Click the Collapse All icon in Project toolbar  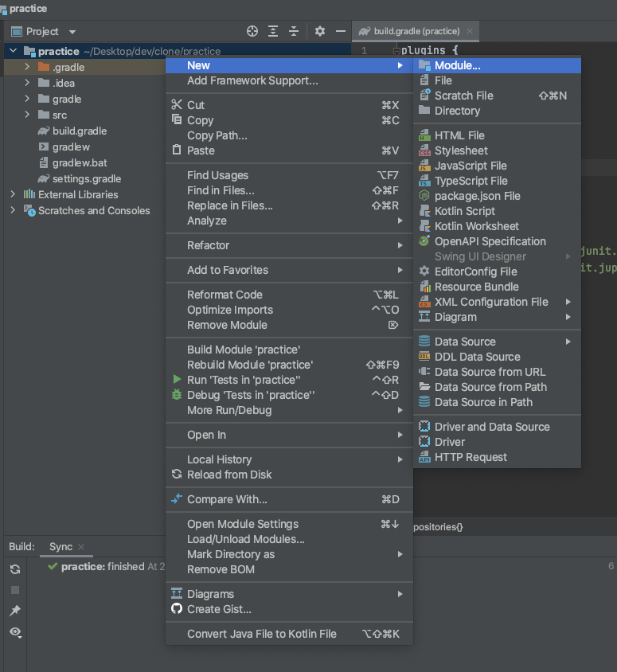[x=293, y=31]
